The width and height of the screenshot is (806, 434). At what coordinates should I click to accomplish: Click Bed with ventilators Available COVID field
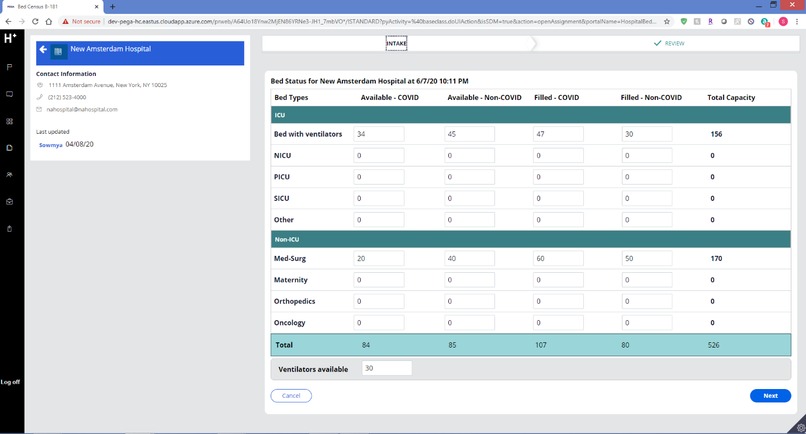tap(379, 134)
